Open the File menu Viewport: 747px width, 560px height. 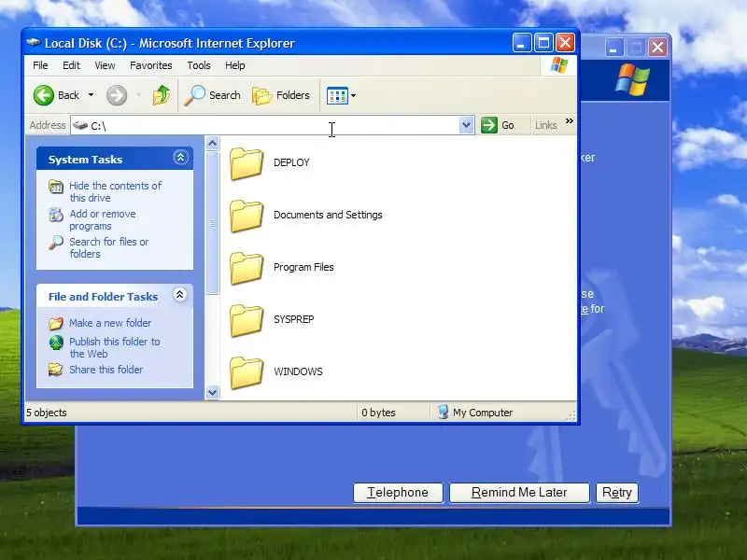(x=40, y=65)
